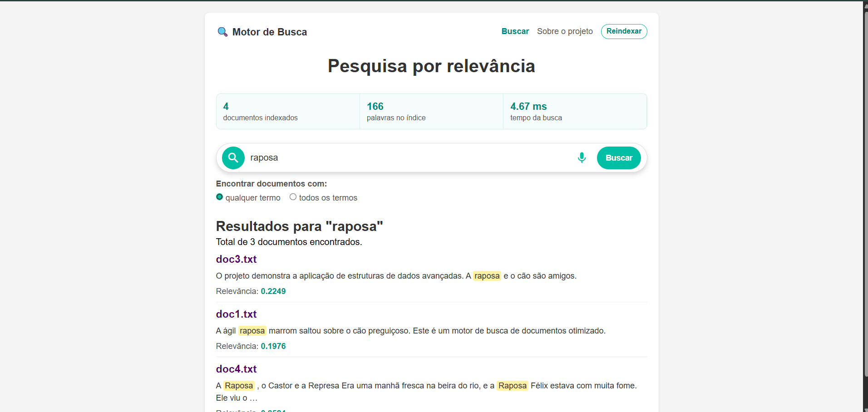868x412 pixels.
Task: Select the "qualquer termo" radio option
Action: [x=219, y=197]
